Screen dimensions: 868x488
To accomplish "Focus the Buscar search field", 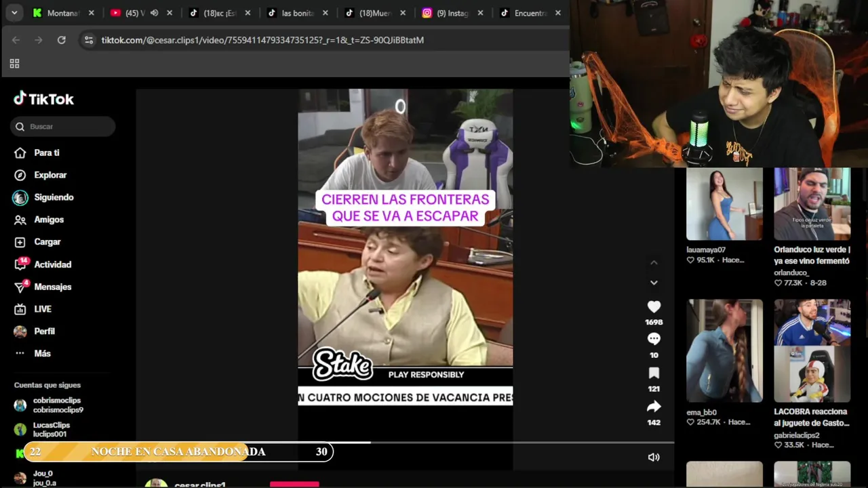I will (x=63, y=126).
